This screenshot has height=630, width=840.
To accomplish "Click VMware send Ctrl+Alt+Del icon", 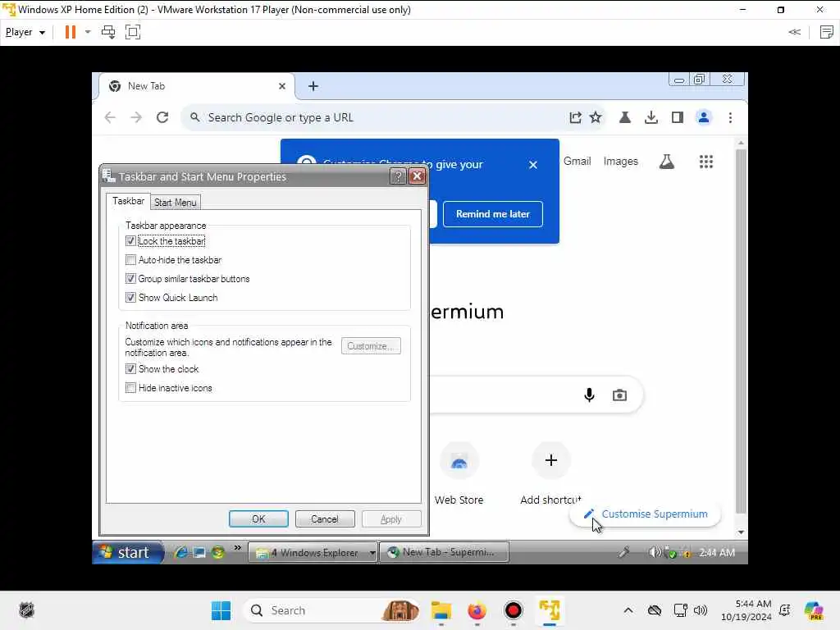I will coord(108,32).
